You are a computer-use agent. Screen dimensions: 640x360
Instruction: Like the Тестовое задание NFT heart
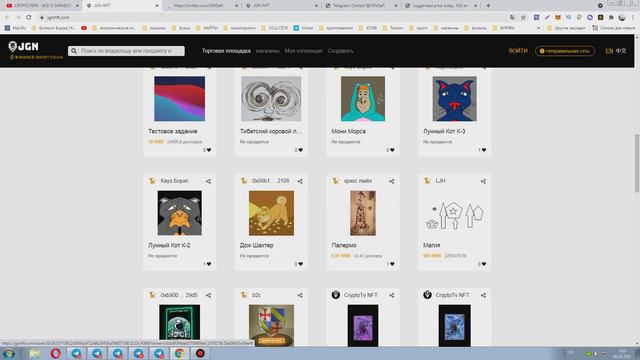pyautogui.click(x=209, y=150)
